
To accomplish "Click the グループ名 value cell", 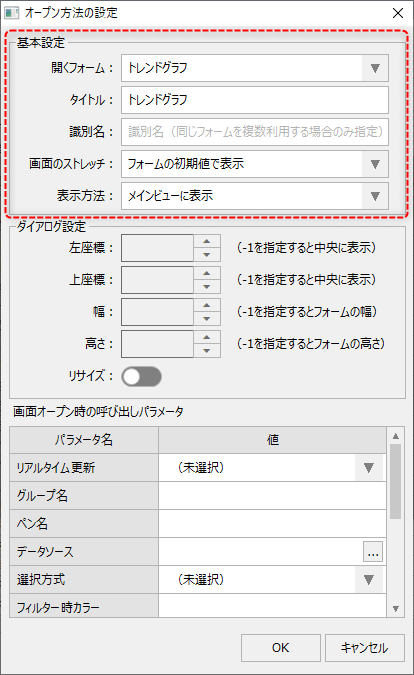I will pos(272,496).
